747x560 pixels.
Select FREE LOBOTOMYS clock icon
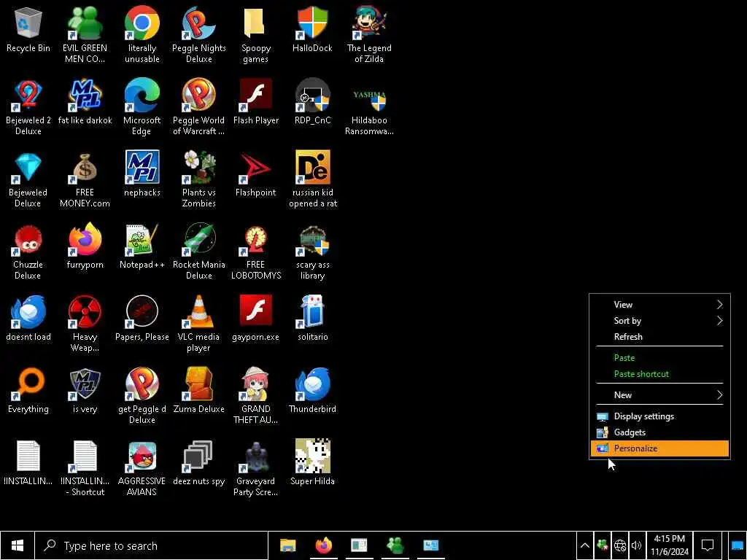pyautogui.click(x=255, y=252)
